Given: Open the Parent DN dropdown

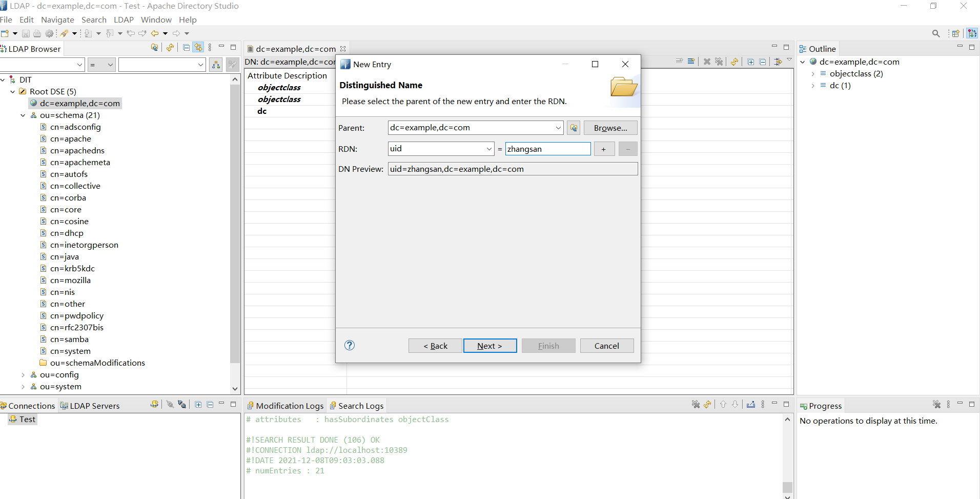Looking at the screenshot, I should 558,128.
